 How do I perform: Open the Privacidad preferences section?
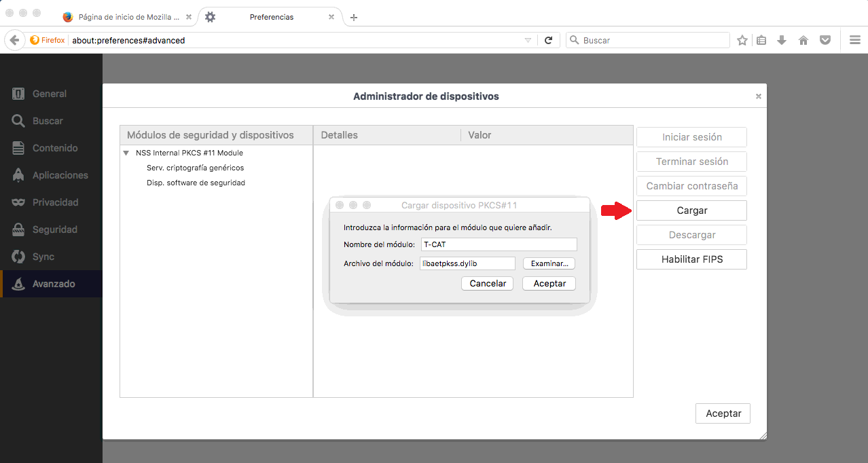point(55,202)
